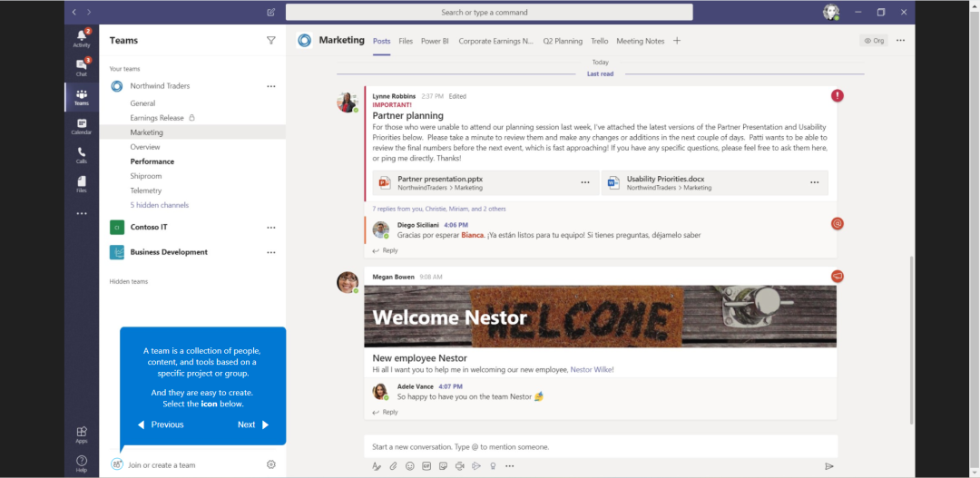Open options for Partner presentation.pptx file
Screen dimensions: 980x478
click(x=585, y=182)
